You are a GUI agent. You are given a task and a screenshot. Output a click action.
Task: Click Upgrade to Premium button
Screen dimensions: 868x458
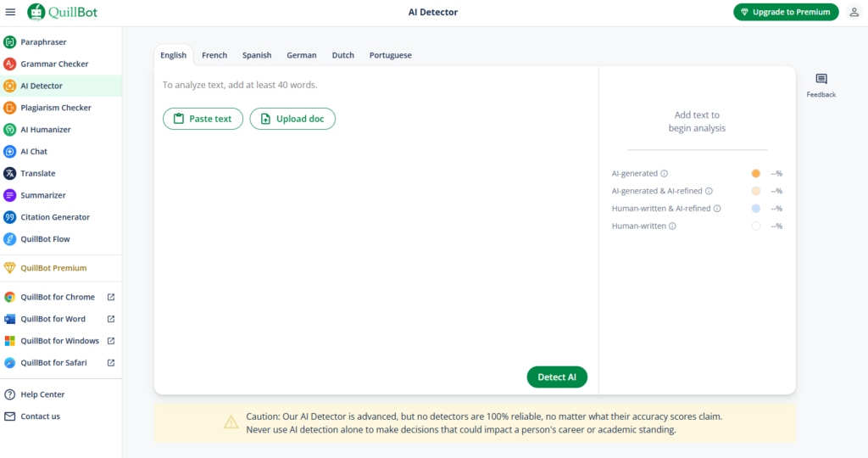click(786, 12)
